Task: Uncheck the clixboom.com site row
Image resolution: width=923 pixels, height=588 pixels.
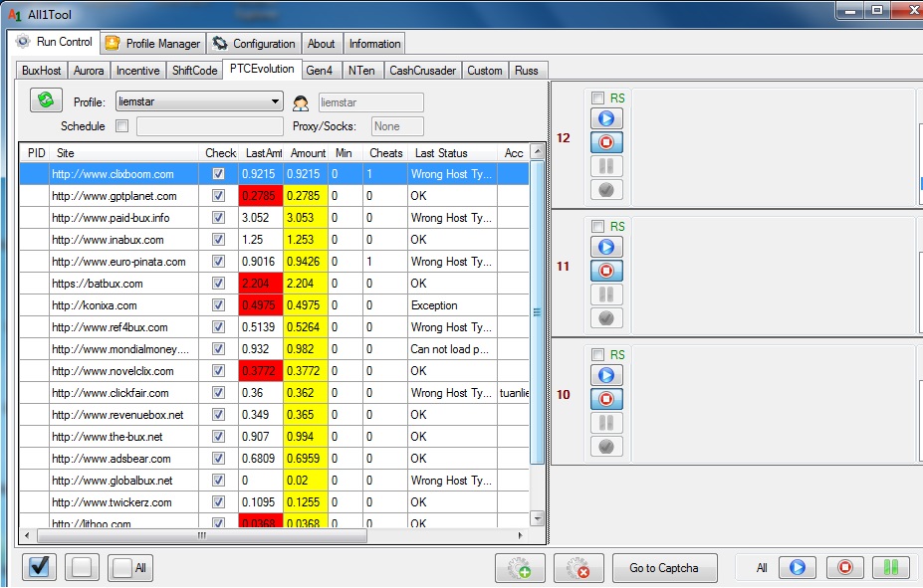Action: [x=218, y=174]
